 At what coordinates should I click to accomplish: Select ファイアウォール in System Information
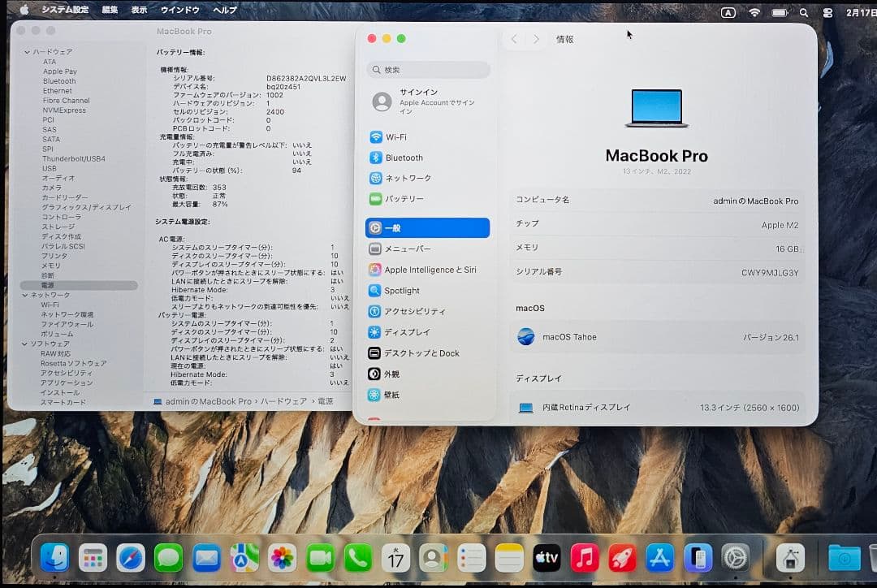click(x=67, y=324)
